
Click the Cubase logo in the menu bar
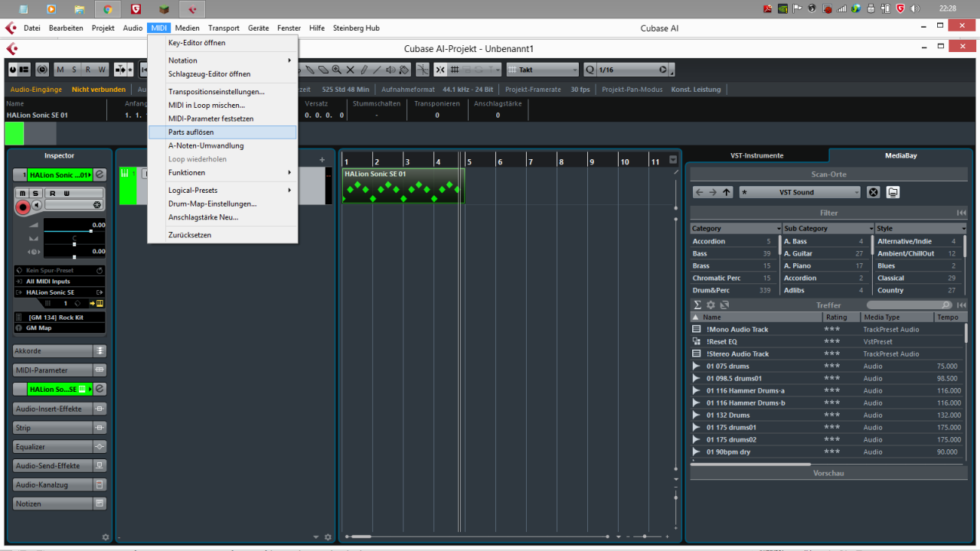10,28
